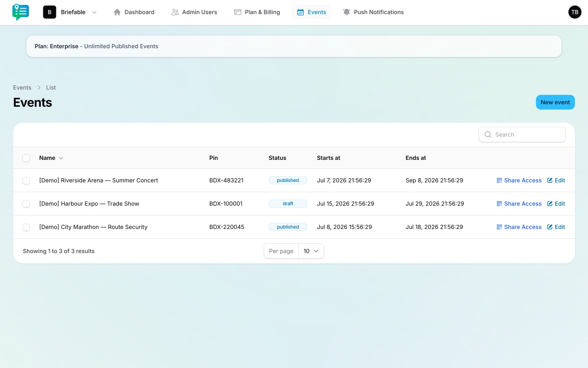
Task: Click QR icon for Riverside Arena Share Access
Action: click(x=499, y=180)
